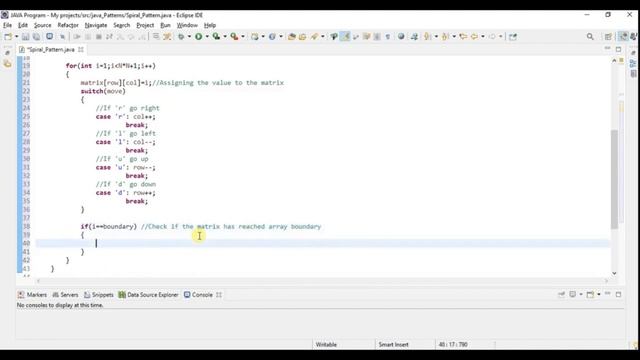640x360 pixels.
Task: Minimize the editor area pane
Action: tap(607, 49)
